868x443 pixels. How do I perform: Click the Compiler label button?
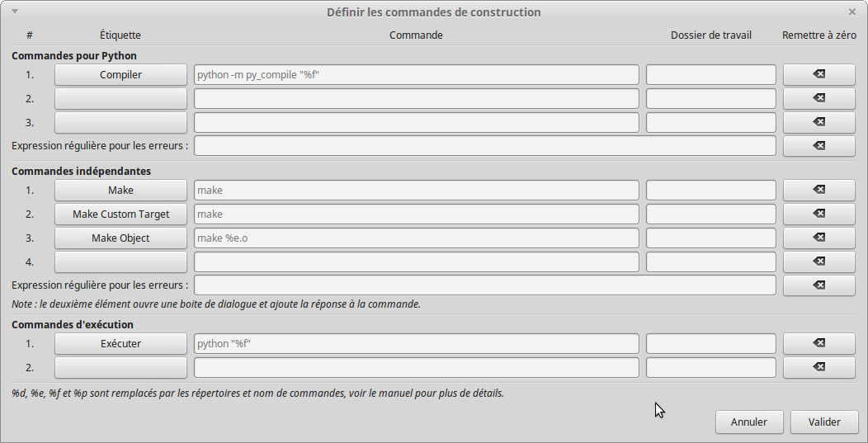click(120, 74)
